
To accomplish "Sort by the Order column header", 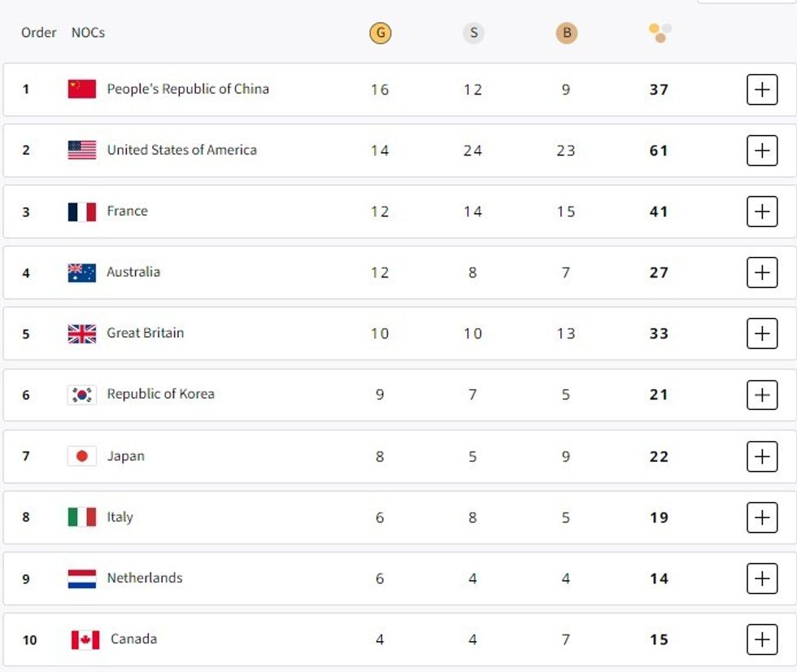I will tap(39, 33).
